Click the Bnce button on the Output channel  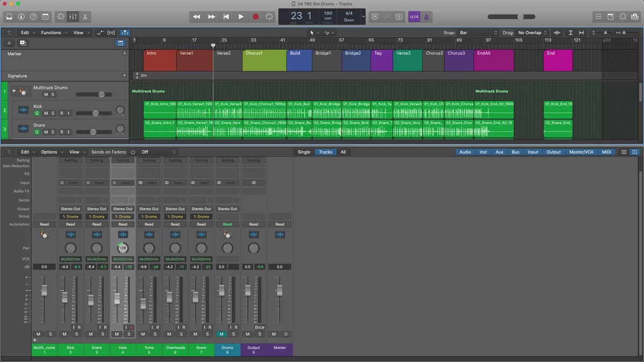[260, 327]
